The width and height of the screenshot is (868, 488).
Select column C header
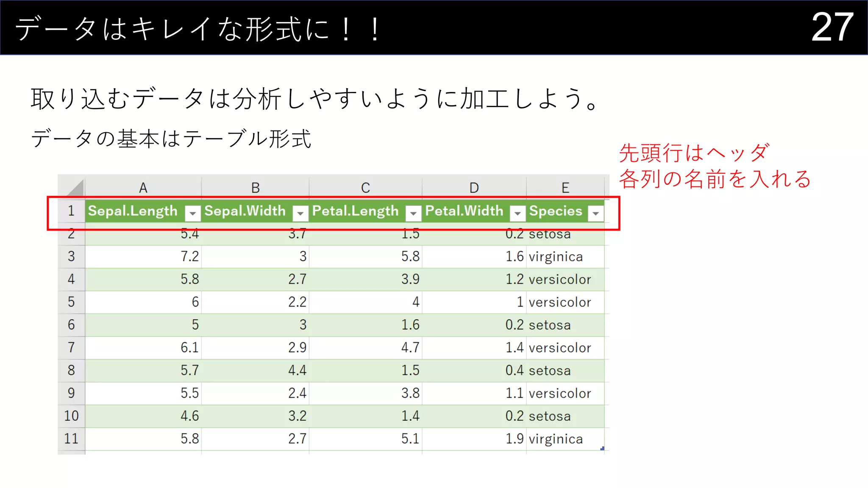click(x=365, y=188)
